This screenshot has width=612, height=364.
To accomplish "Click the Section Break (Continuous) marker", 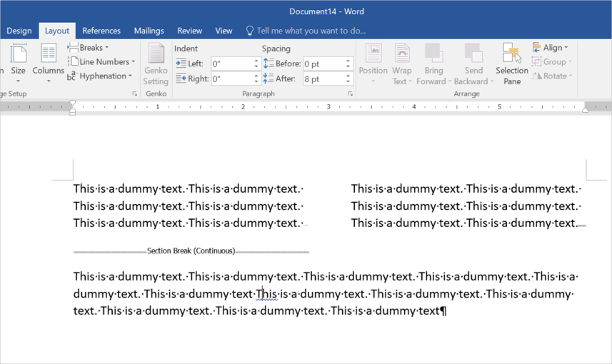I will pos(191,251).
